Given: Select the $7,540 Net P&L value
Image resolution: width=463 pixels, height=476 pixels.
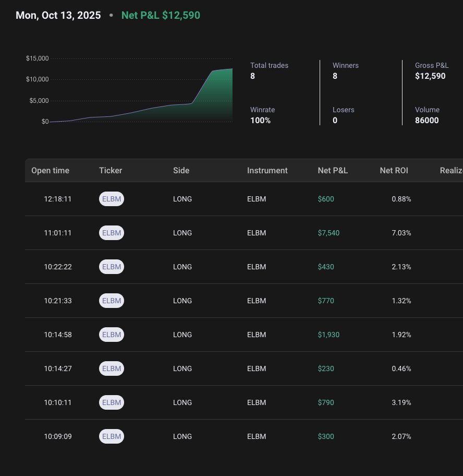Looking at the screenshot, I should (x=328, y=233).
